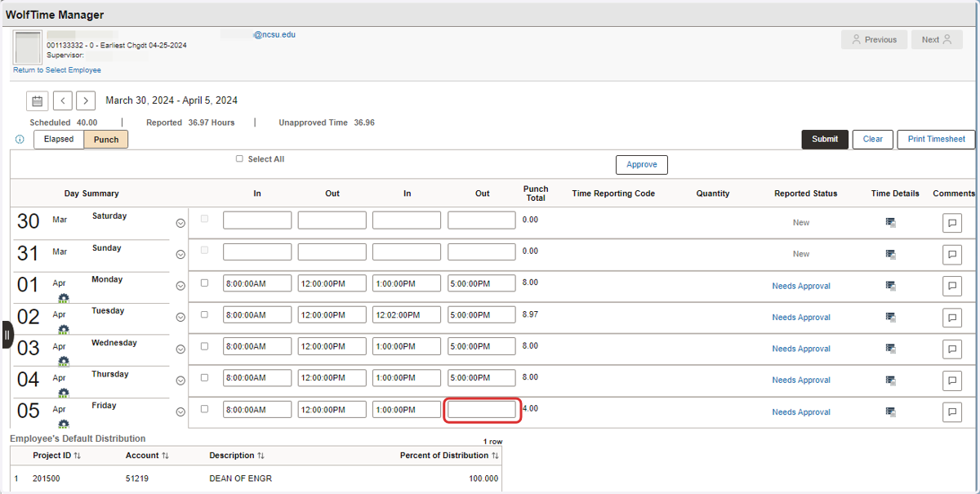
Task: Open Comments bubble for Tuesday 02
Action: pyautogui.click(x=951, y=318)
